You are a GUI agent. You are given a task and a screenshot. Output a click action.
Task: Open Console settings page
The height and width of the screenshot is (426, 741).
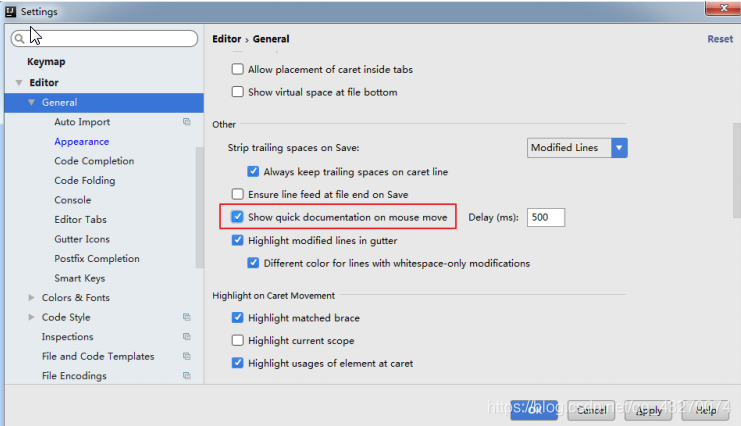point(73,200)
